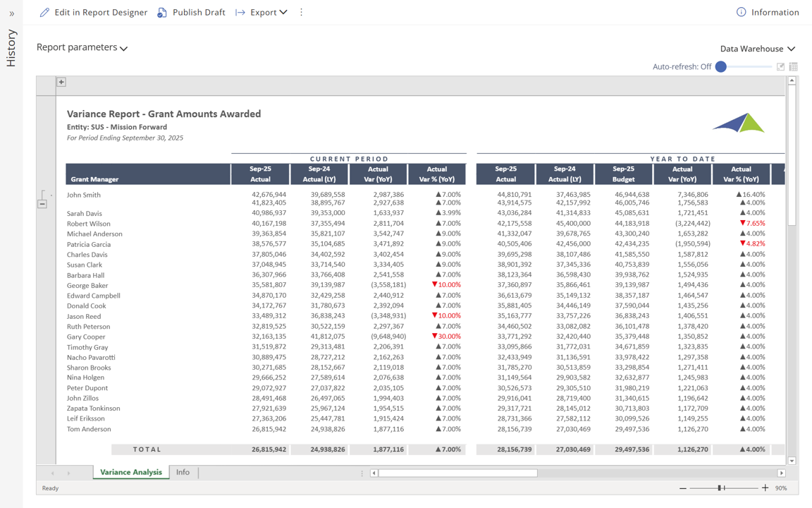Screen dimensions: 812x508
Task: Click Patricia Garcia's 4.82% YTD variance
Action: pyautogui.click(x=753, y=243)
